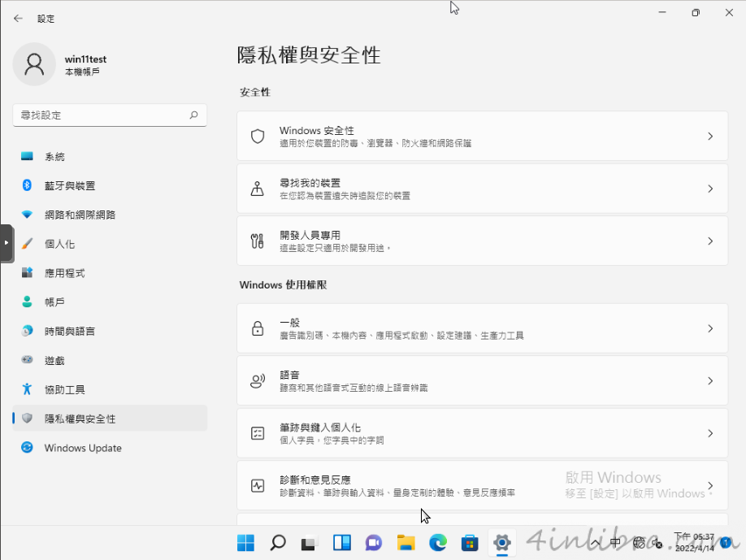
Task: Click the Wi-Fi diamond network icon
Action: click(27, 215)
